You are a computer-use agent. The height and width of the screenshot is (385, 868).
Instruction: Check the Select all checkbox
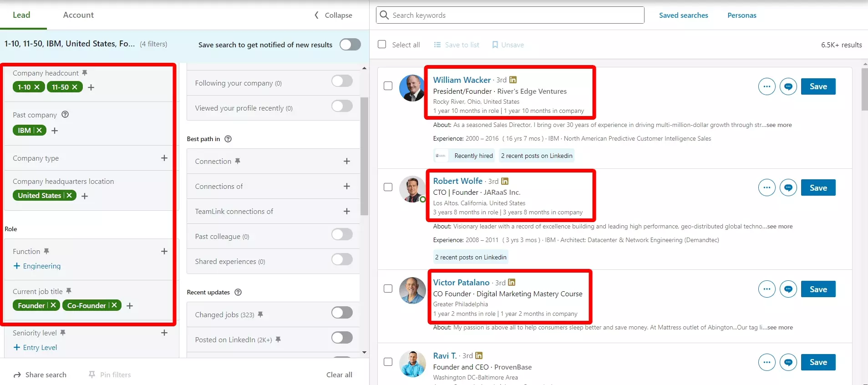(x=382, y=44)
